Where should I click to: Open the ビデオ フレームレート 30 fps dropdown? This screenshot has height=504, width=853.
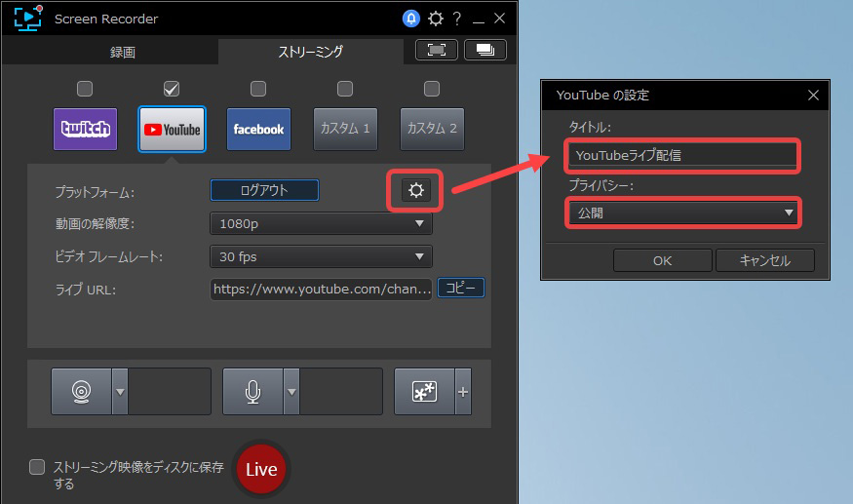click(x=321, y=257)
